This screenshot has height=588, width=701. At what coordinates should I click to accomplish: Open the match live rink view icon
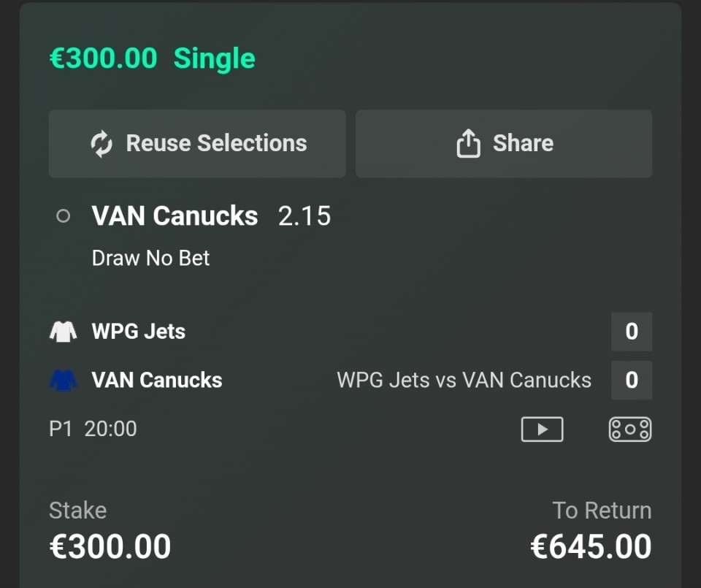coord(629,429)
